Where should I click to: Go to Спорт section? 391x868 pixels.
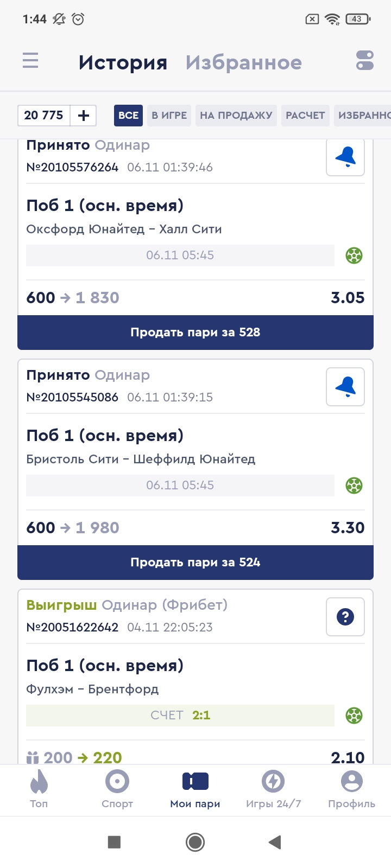117,789
